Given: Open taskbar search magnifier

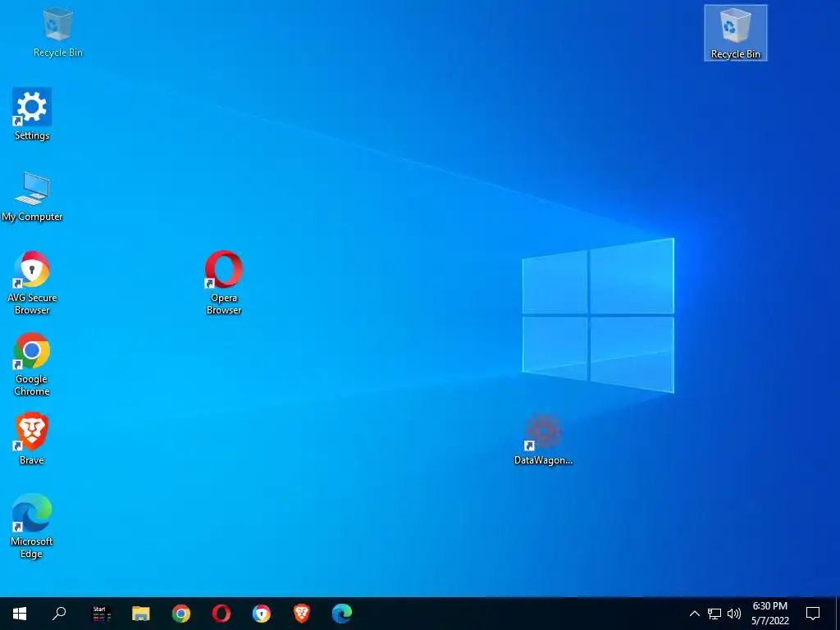Looking at the screenshot, I should point(59,614).
